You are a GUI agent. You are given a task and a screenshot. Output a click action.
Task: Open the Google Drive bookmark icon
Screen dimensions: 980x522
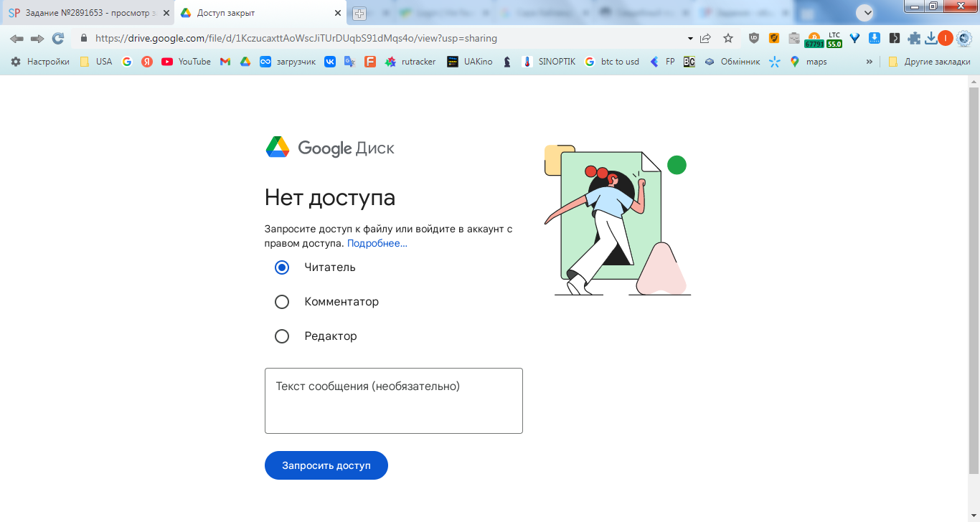[x=245, y=62]
